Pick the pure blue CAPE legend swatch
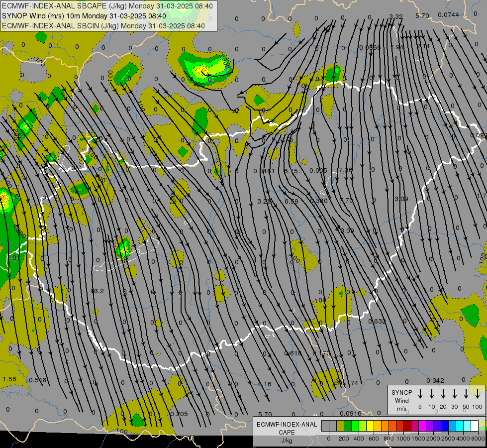This screenshot has height=448, width=487. [444, 426]
